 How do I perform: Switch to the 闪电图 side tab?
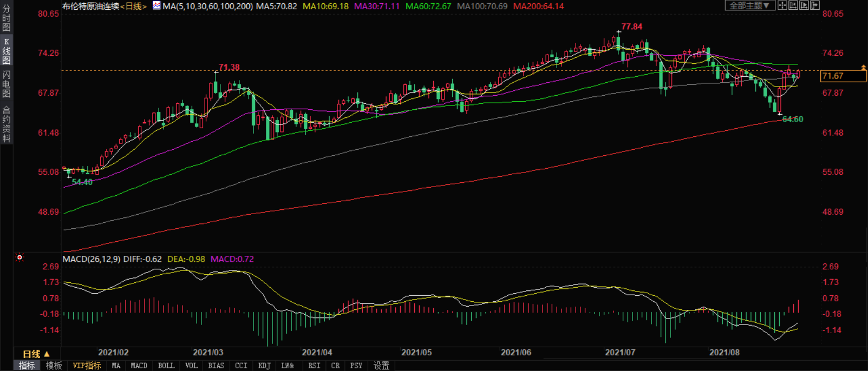coord(6,84)
